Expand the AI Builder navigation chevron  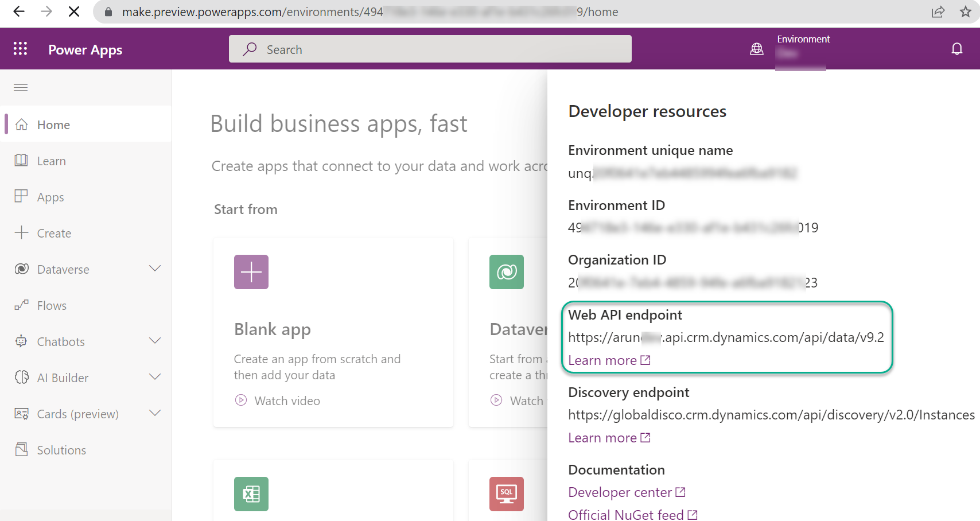coord(155,377)
